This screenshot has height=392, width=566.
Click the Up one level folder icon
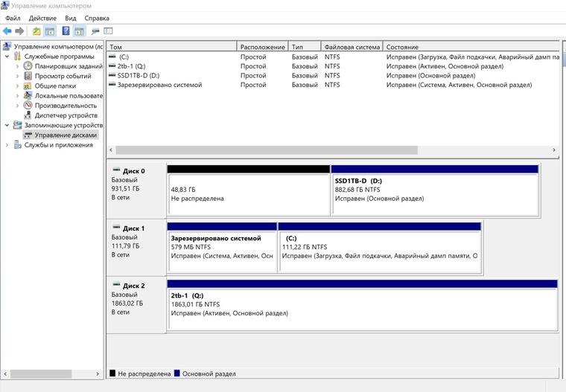pos(36,31)
